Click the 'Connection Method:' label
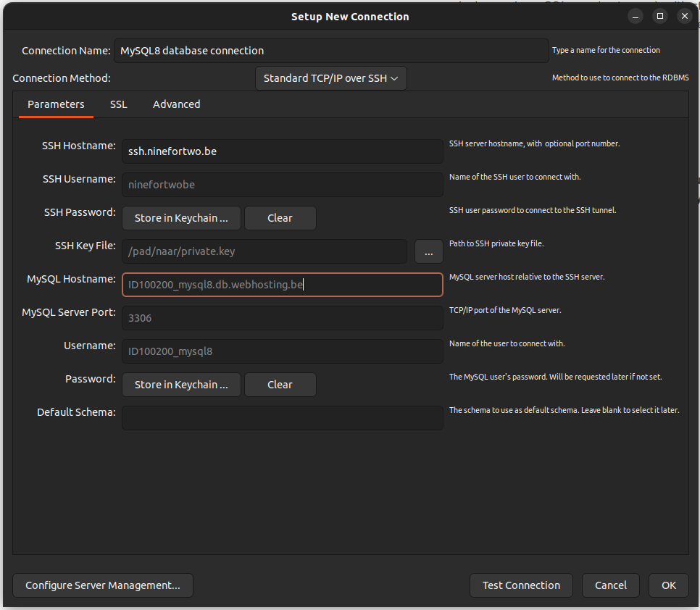The width and height of the screenshot is (700, 610). pyautogui.click(x=62, y=78)
